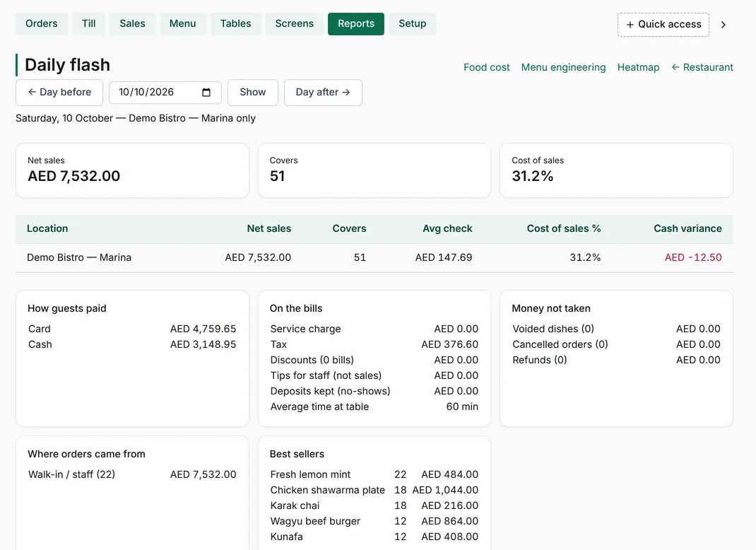This screenshot has width=756, height=550.
Task: Open the Menu engineering link
Action: [563, 68]
